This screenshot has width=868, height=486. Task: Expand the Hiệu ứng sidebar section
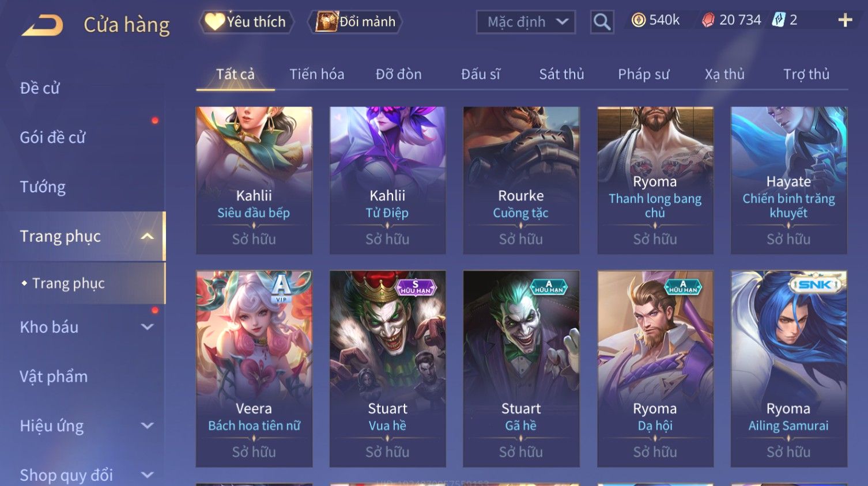tap(148, 426)
